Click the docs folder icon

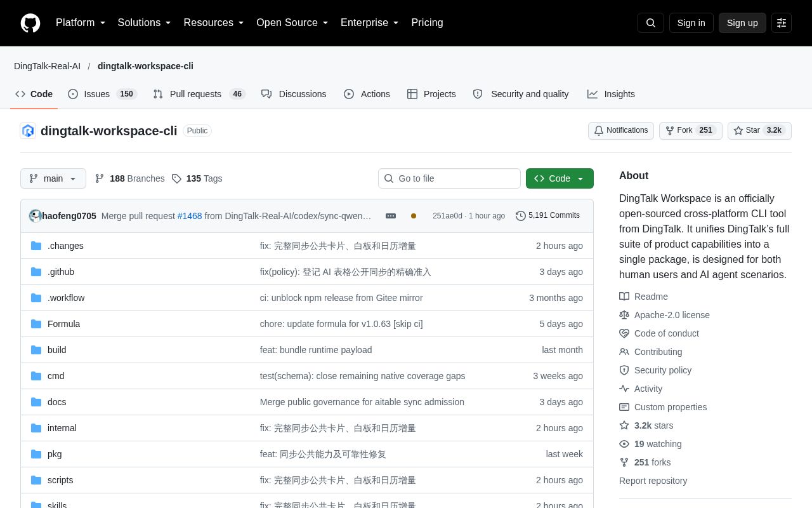click(36, 402)
